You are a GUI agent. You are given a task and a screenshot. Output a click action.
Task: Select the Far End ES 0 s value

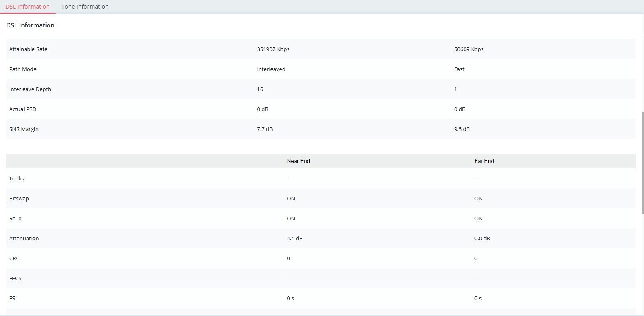coord(478,298)
